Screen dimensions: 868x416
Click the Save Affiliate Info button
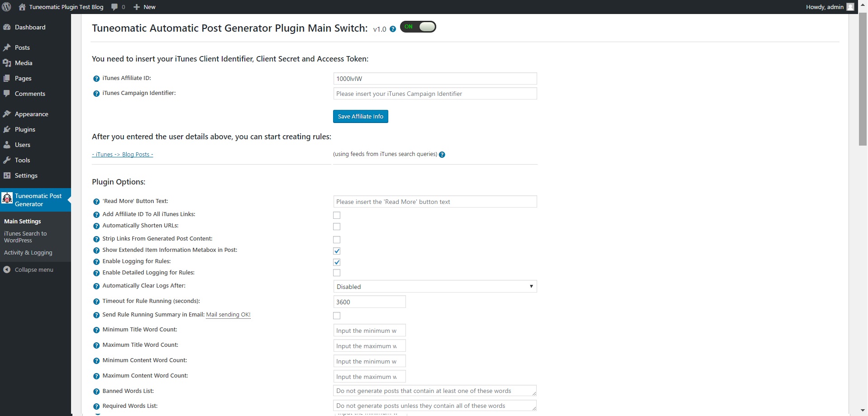click(x=360, y=117)
